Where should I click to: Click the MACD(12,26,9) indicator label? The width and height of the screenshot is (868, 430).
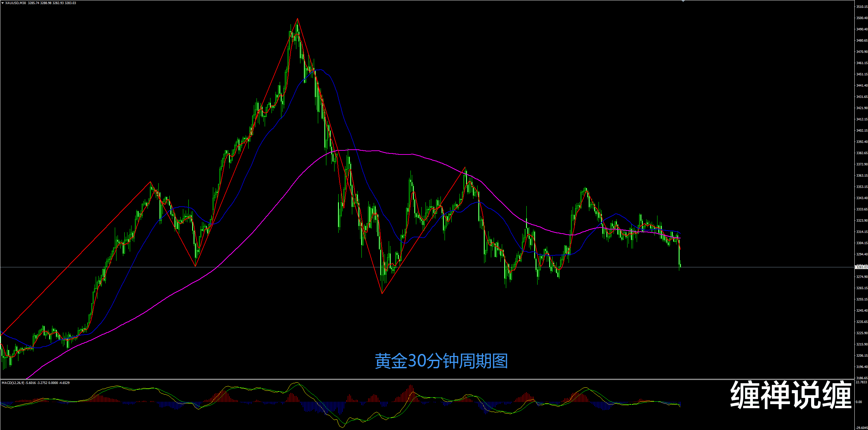coord(13,383)
